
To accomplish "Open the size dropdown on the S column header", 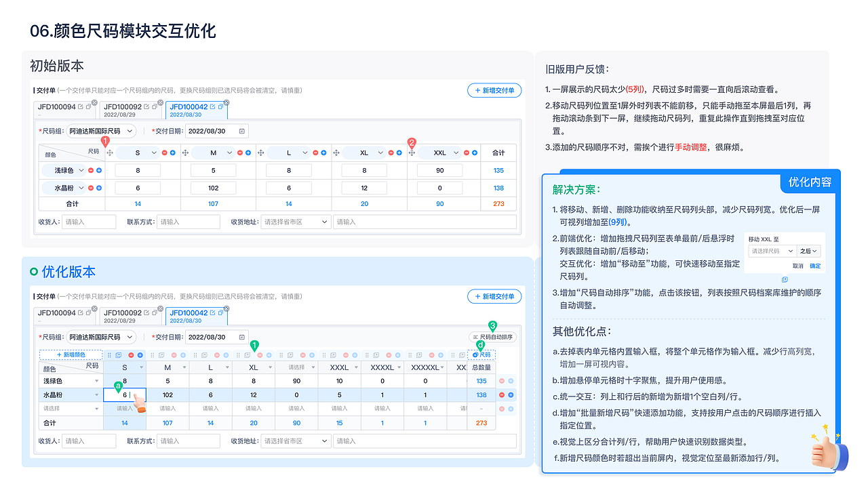I will click(x=153, y=152).
